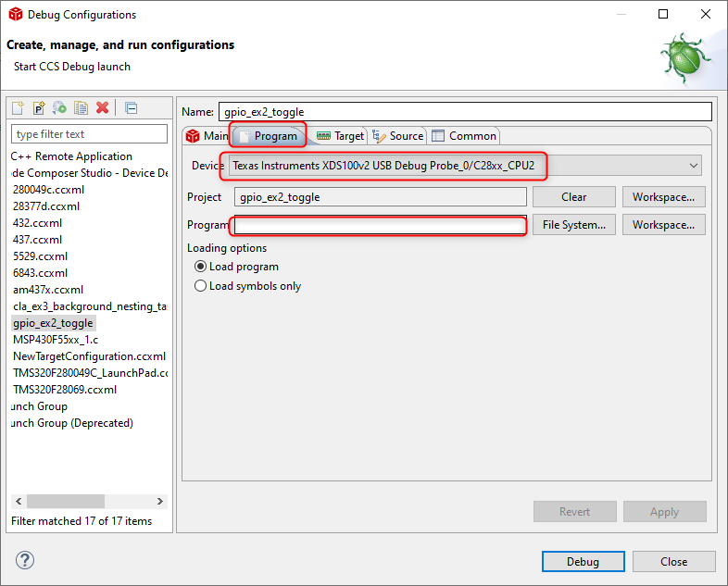This screenshot has width=728, height=586.
Task: Switch to the Common tab
Action: [464, 136]
